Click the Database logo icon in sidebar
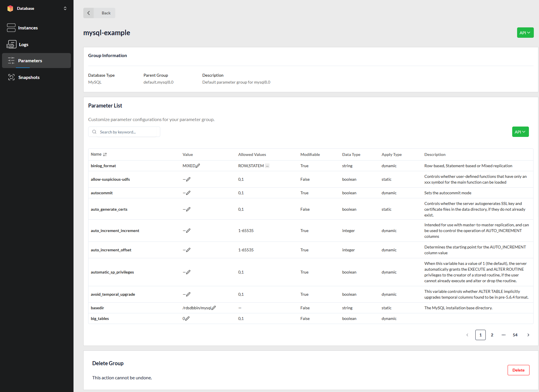The image size is (539, 392). [10, 8]
